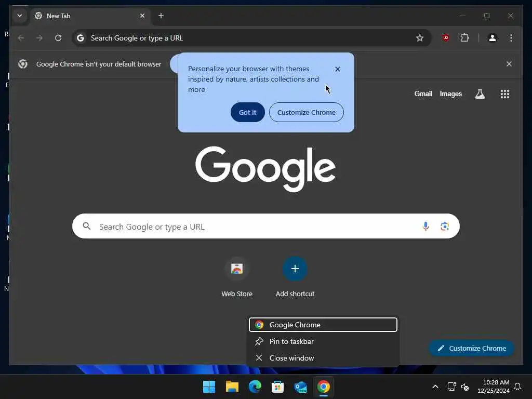Open Microsoft Store from taskbar
Screen dimensions: 532x399
click(x=277, y=387)
